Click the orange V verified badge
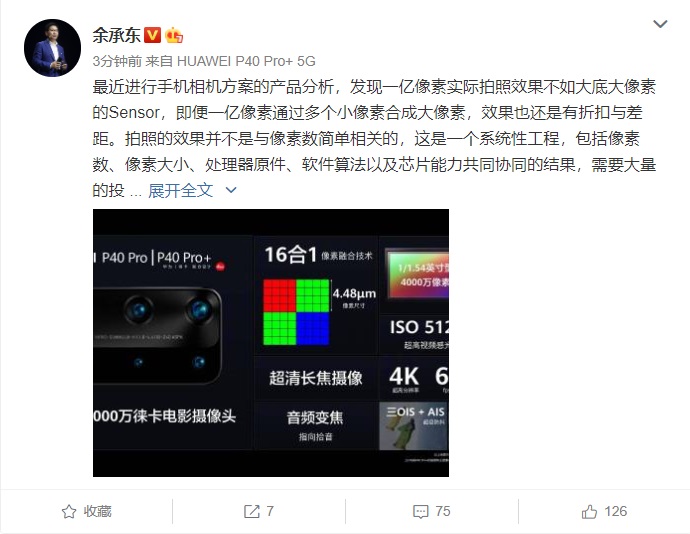The height and width of the screenshot is (534, 690). pyautogui.click(x=153, y=35)
